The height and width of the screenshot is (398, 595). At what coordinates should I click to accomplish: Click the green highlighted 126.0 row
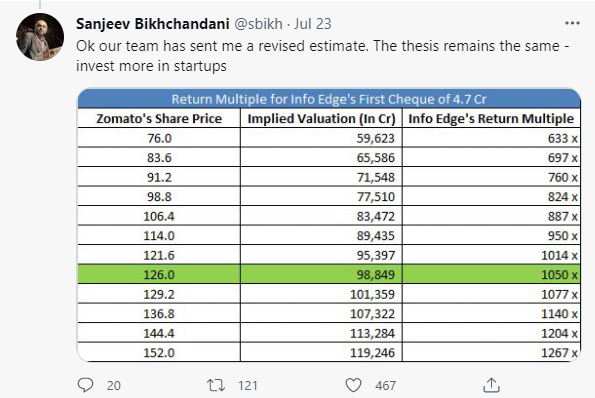pos(329,274)
